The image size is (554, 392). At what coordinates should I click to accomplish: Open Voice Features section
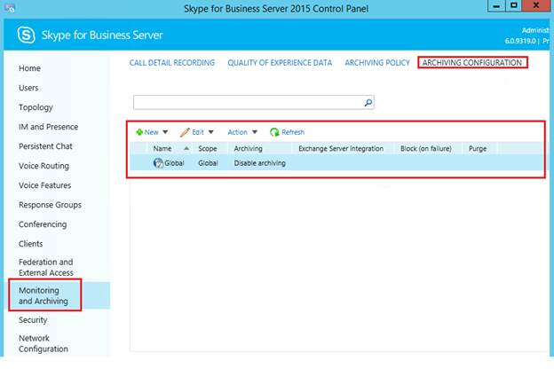[45, 185]
